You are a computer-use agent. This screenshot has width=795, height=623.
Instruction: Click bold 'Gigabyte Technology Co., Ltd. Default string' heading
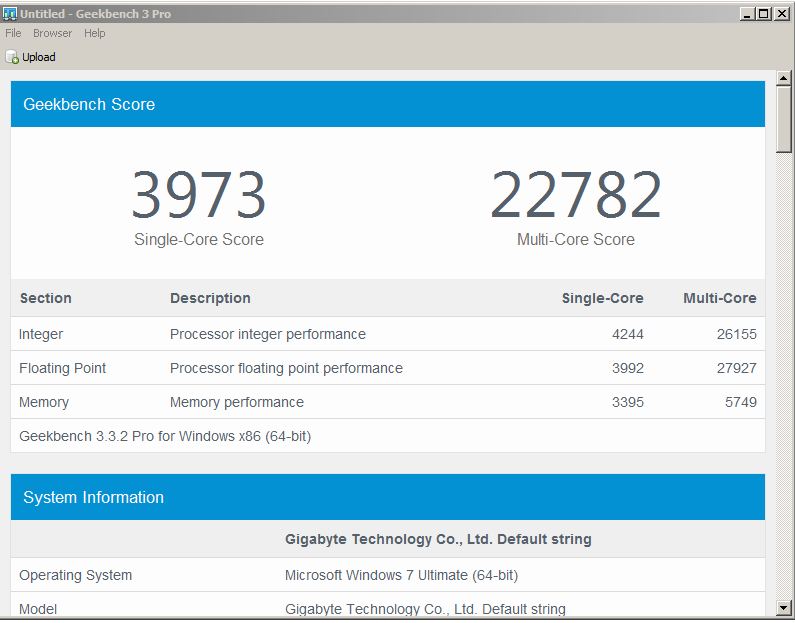pyautogui.click(x=438, y=539)
